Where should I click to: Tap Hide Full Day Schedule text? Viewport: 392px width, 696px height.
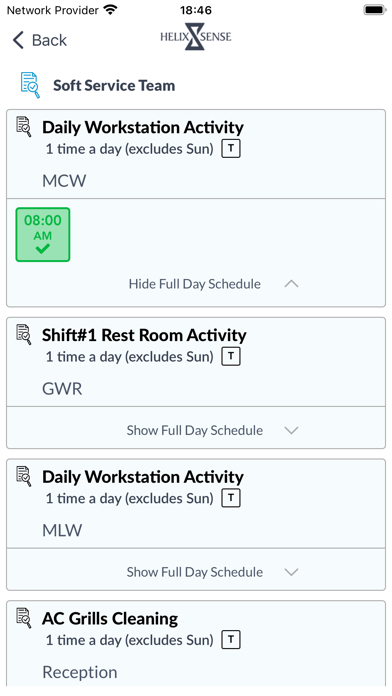[194, 284]
